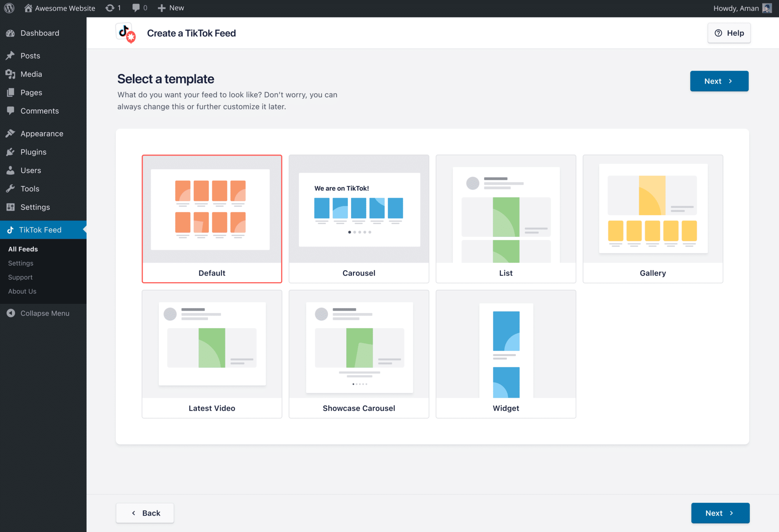Click the top Next button

(719, 81)
